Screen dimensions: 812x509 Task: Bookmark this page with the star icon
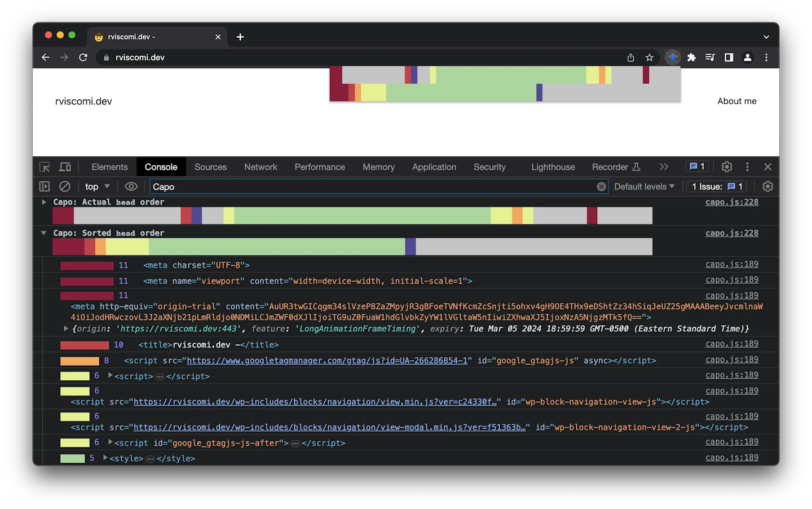tap(650, 58)
